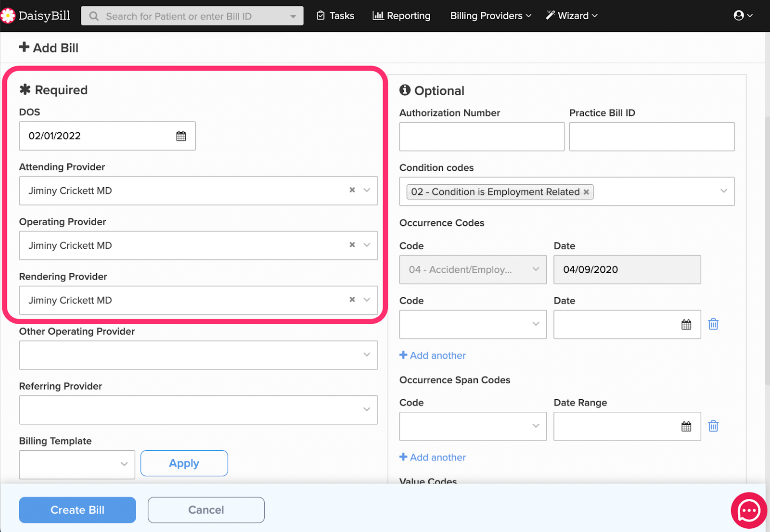
Task: Add another occurrence span code
Action: click(433, 457)
